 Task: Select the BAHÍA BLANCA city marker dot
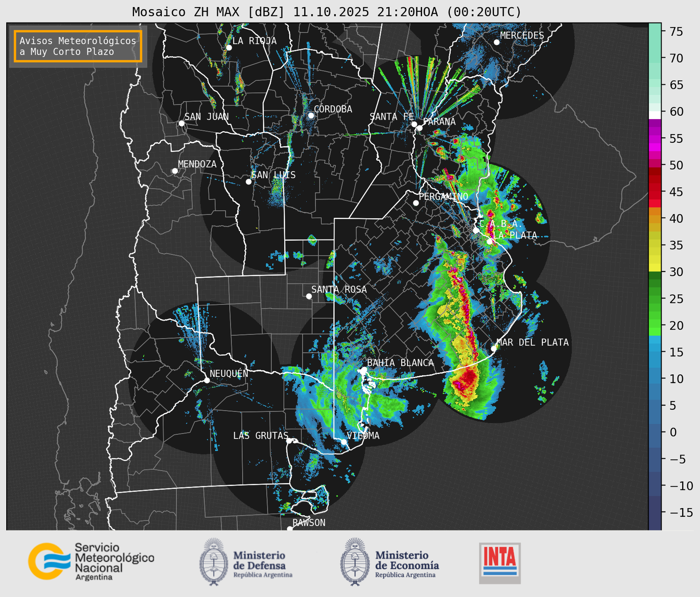tap(364, 369)
